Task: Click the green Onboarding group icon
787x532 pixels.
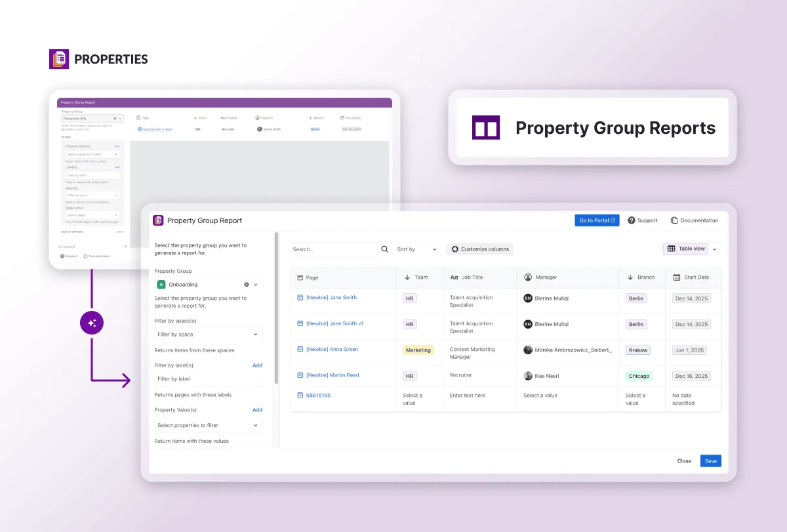Action: click(x=161, y=285)
